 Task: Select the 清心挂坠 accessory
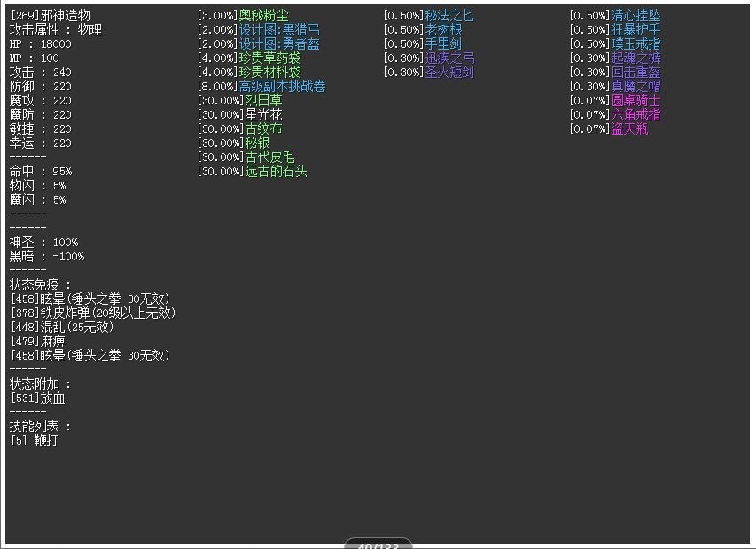point(635,15)
